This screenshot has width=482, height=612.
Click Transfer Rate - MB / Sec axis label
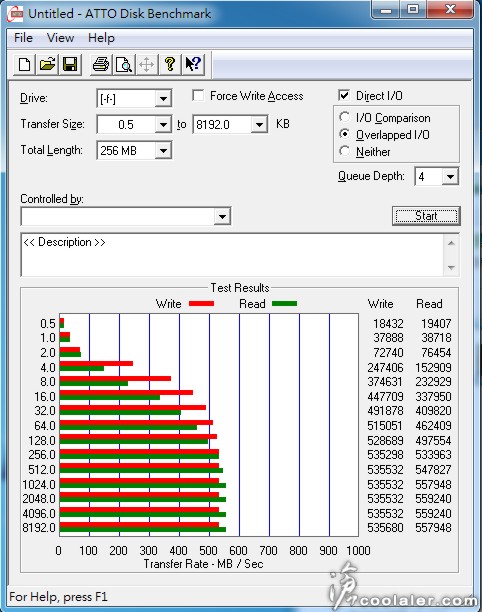click(203, 564)
